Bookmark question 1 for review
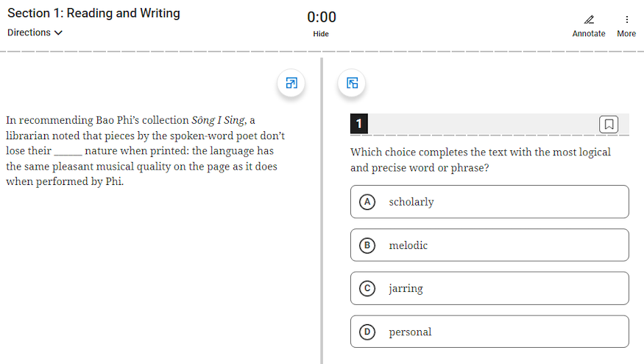Screen dimensions: 644x364 click(609, 124)
